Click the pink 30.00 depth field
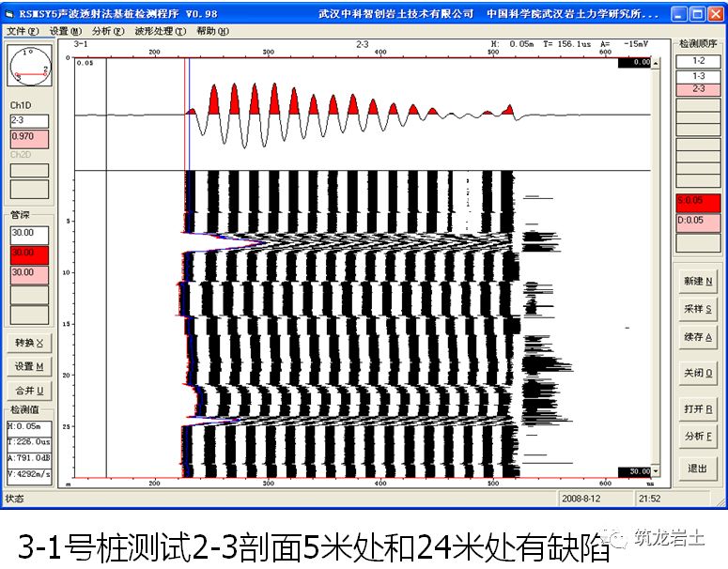728x569 pixels. [29, 275]
